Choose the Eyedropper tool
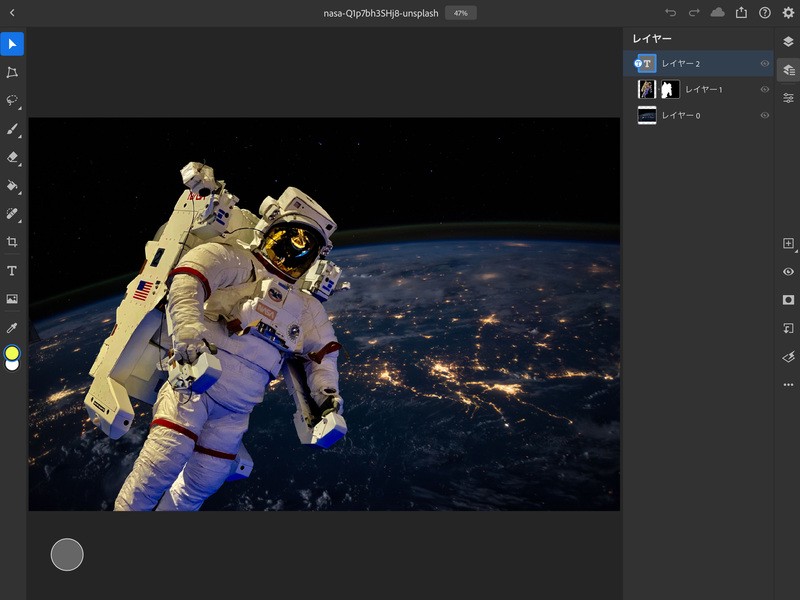 pyautogui.click(x=12, y=327)
